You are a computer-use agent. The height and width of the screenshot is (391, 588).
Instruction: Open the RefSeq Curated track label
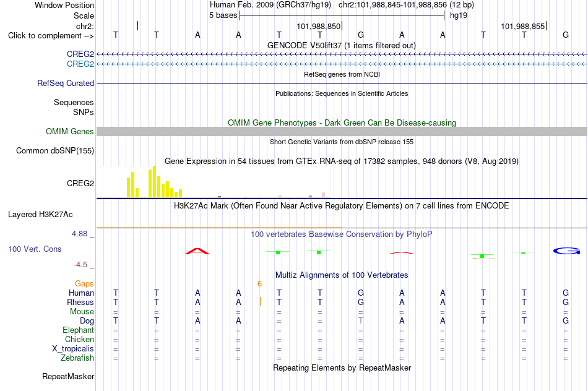click(65, 84)
